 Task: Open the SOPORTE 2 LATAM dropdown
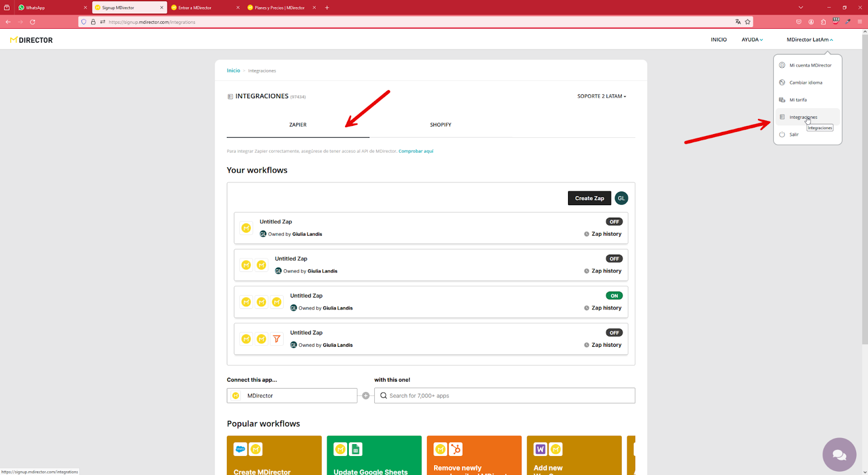coord(602,96)
